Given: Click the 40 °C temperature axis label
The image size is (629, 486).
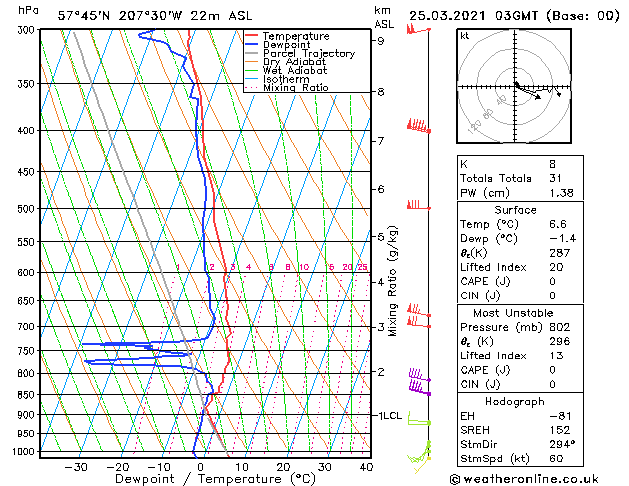Looking at the screenshot, I should pos(366,467).
